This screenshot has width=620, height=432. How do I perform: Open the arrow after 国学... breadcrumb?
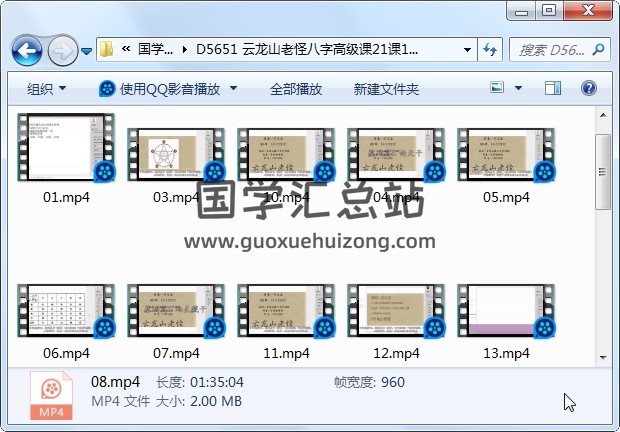pyautogui.click(x=185, y=50)
